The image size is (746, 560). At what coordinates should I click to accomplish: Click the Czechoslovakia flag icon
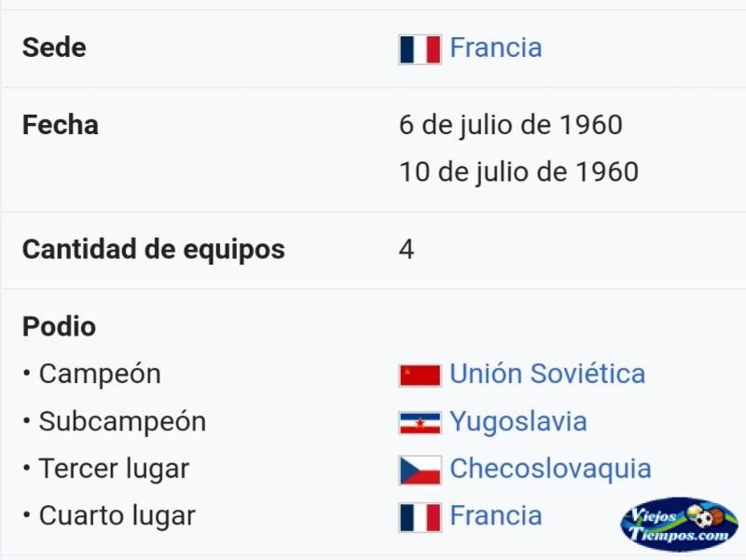pyautogui.click(x=421, y=471)
